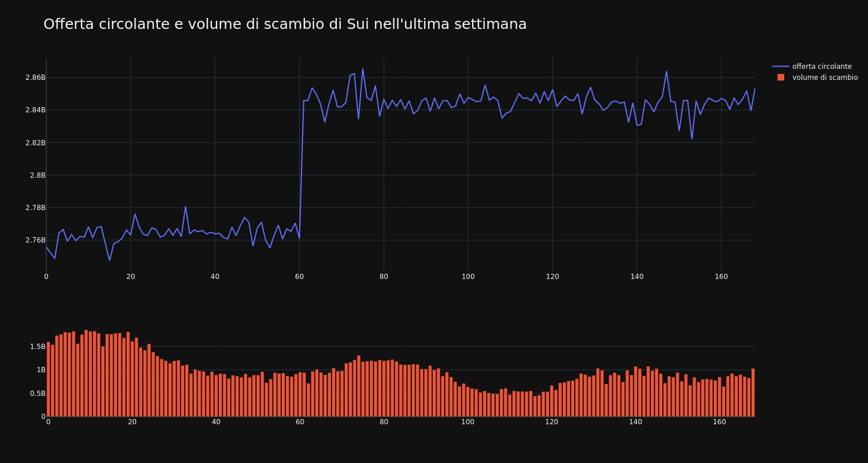Click x-axis tick 120 under bar chart
Image resolution: width=868 pixels, height=463 pixels.
pos(551,422)
